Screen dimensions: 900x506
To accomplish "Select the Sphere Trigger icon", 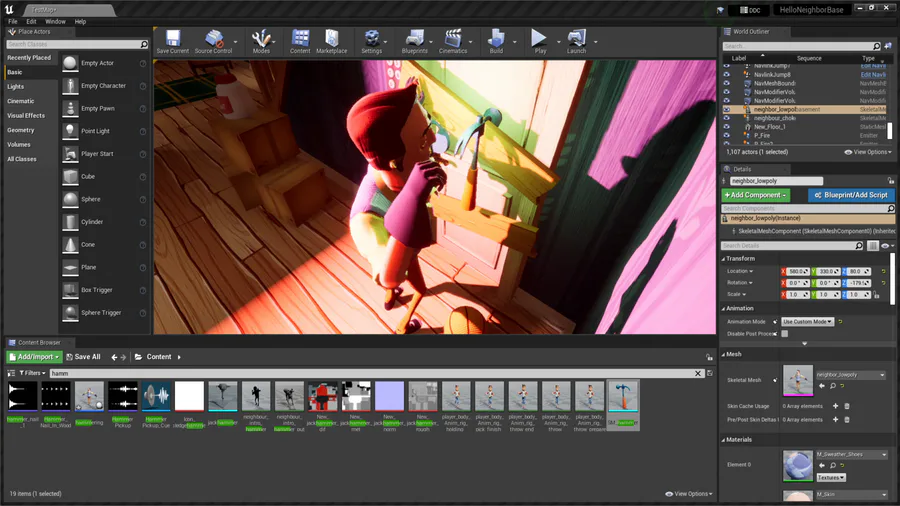I will point(70,313).
